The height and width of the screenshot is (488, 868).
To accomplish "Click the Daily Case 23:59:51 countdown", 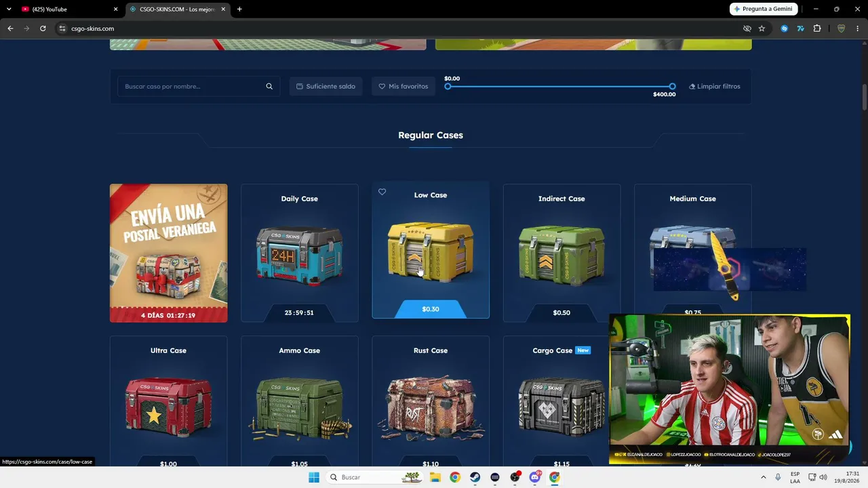I will tap(299, 313).
